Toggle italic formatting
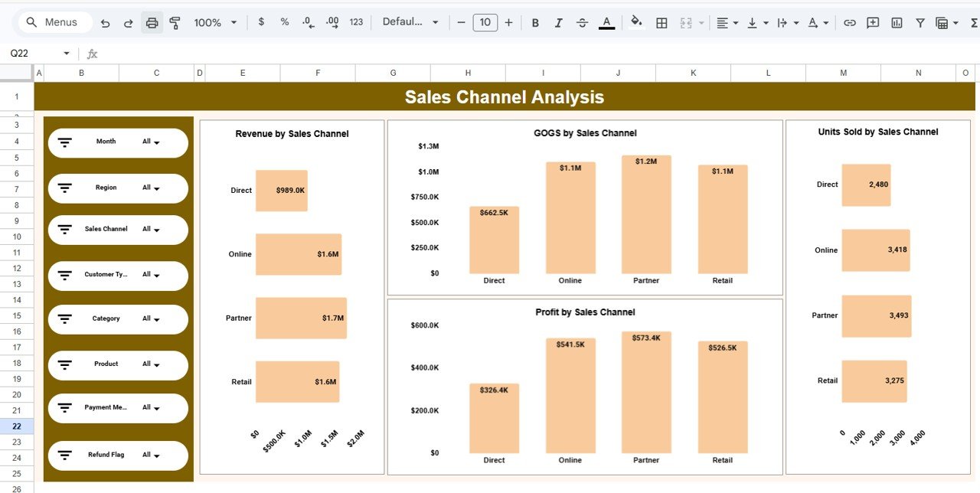This screenshot has width=980, height=493. point(558,22)
